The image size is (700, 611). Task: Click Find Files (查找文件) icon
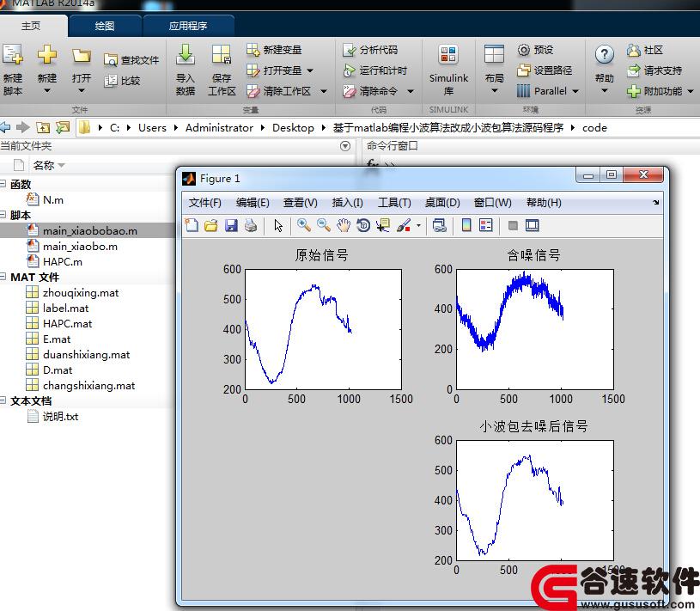pyautogui.click(x=110, y=60)
